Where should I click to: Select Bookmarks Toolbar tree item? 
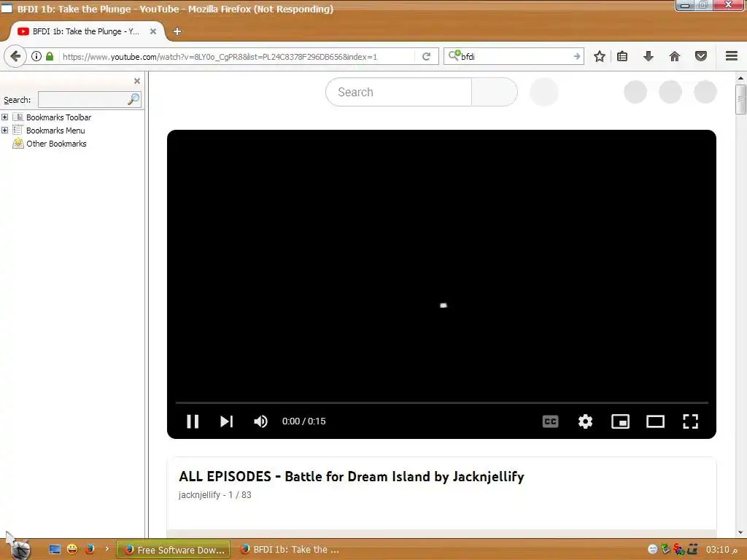[x=58, y=117]
